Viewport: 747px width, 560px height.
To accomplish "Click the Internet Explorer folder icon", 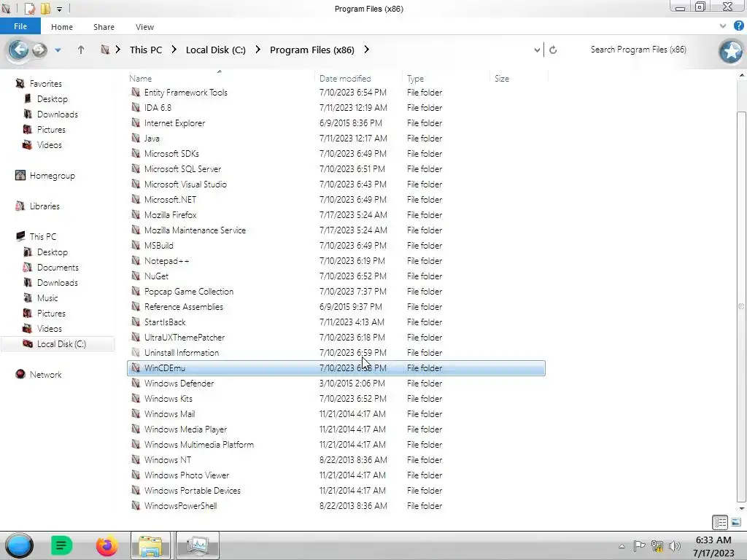I will (136, 122).
